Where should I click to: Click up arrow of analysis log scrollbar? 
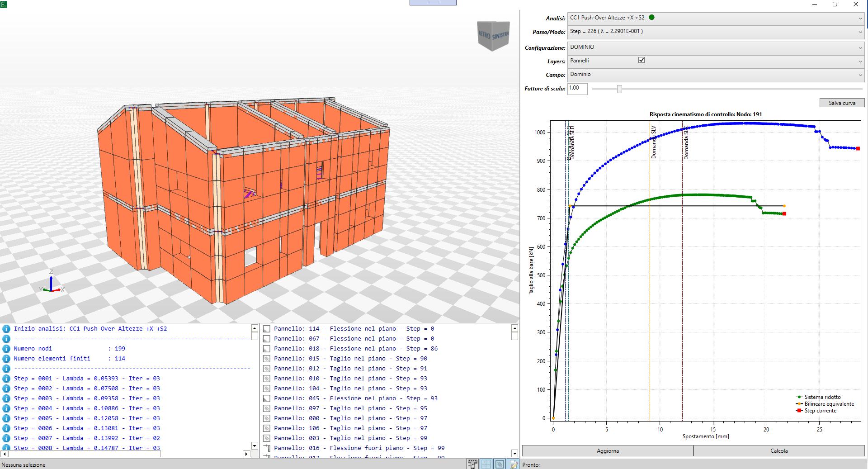click(255, 329)
